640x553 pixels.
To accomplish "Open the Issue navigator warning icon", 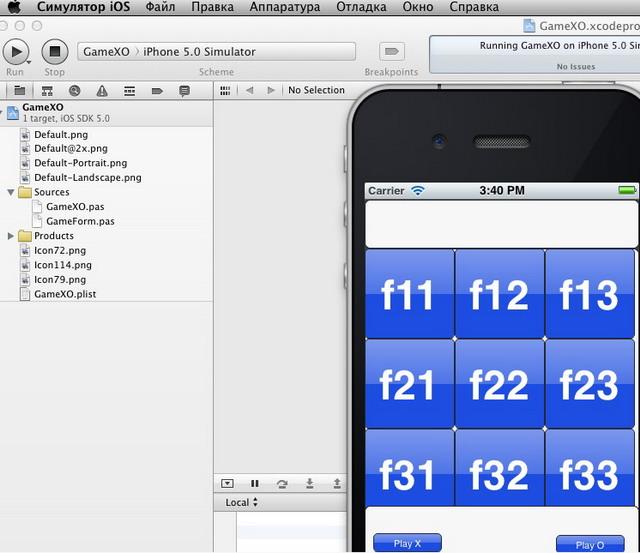I will point(102,90).
